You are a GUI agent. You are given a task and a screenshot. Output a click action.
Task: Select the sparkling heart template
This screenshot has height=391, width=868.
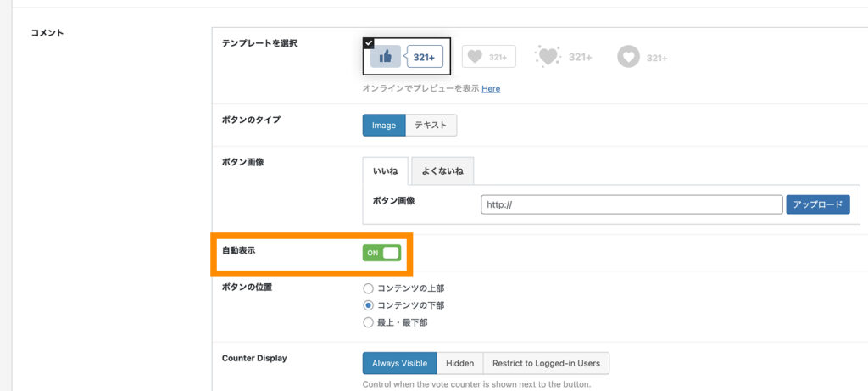[564, 57]
